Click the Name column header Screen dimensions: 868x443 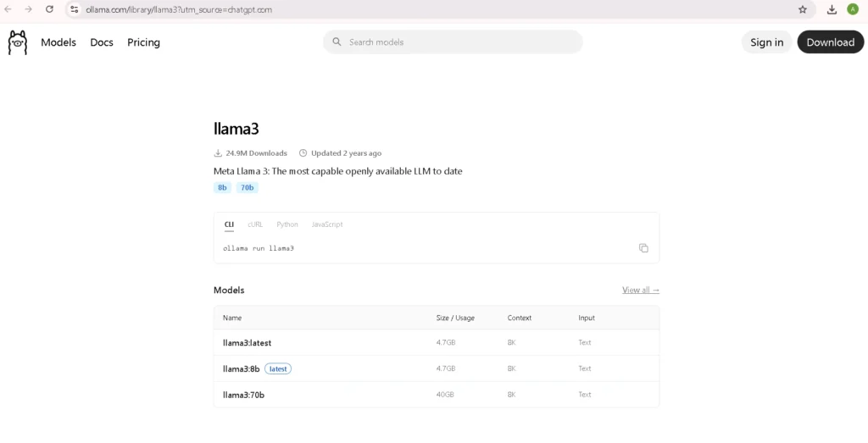[232, 318]
